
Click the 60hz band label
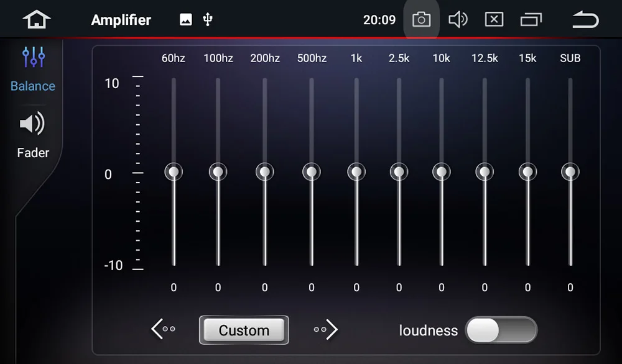click(x=174, y=58)
